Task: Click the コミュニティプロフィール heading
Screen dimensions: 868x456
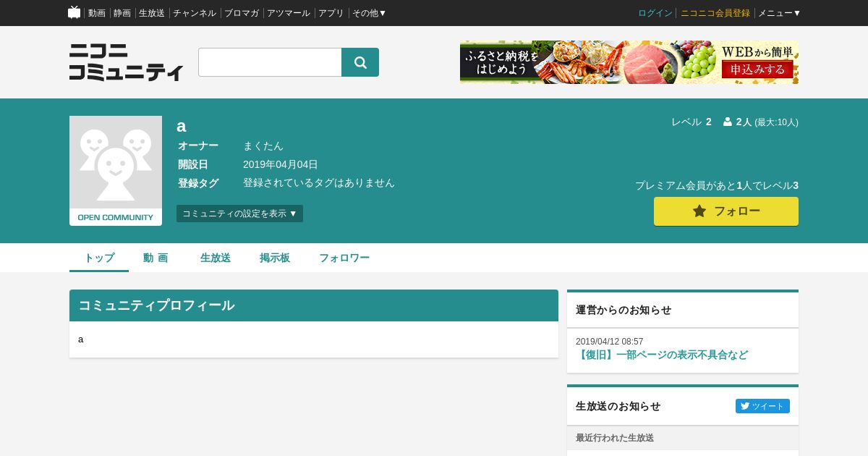Action: pyautogui.click(x=156, y=305)
